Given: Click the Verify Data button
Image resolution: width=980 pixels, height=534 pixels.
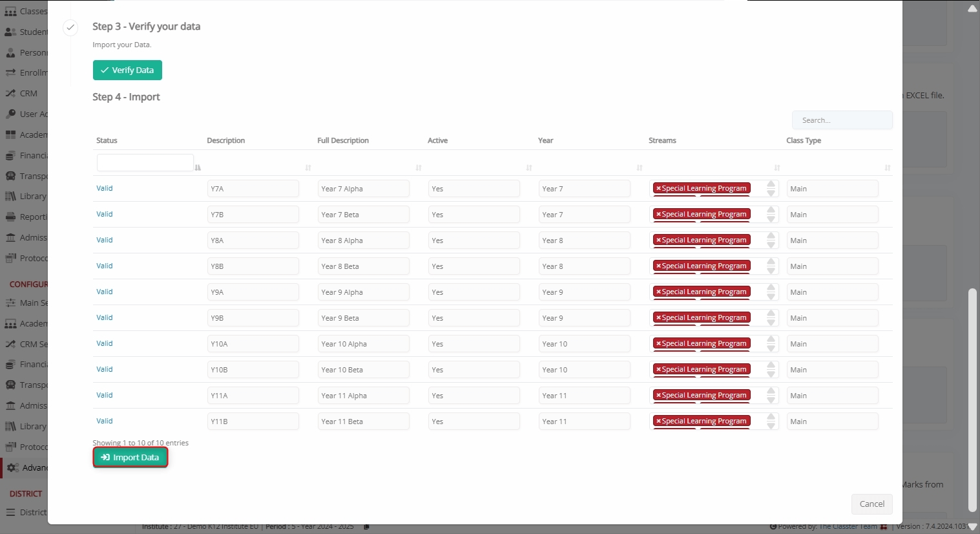Looking at the screenshot, I should tap(127, 70).
